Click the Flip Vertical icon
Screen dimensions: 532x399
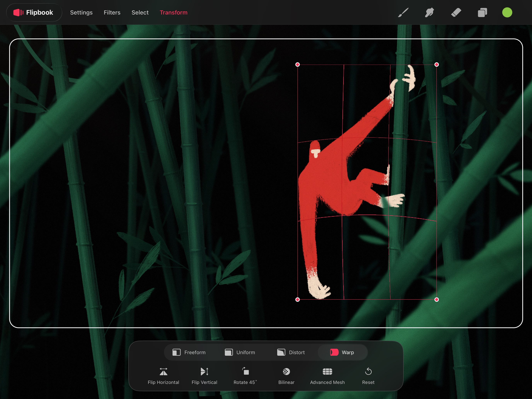click(204, 372)
